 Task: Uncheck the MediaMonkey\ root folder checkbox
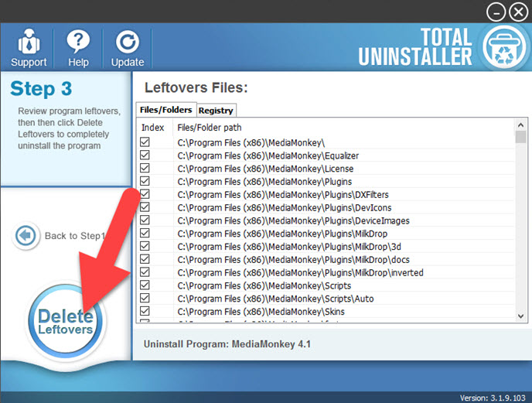click(145, 142)
